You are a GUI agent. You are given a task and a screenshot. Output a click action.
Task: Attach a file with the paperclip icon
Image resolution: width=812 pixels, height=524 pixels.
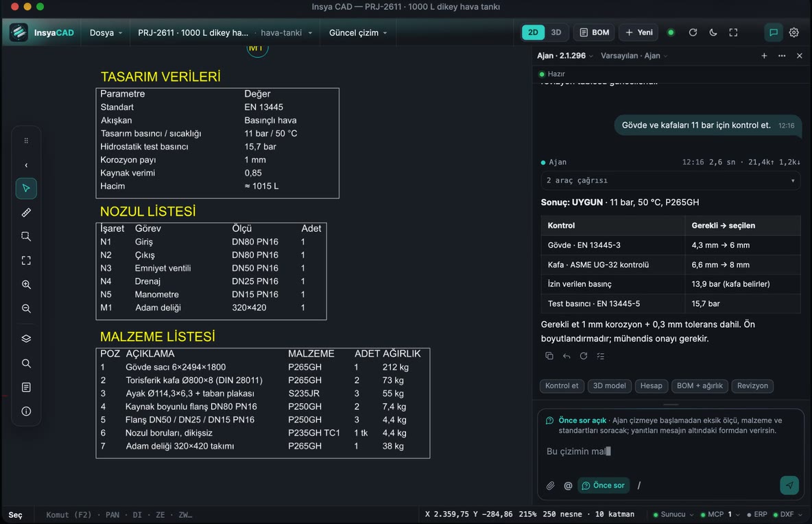[x=551, y=486]
